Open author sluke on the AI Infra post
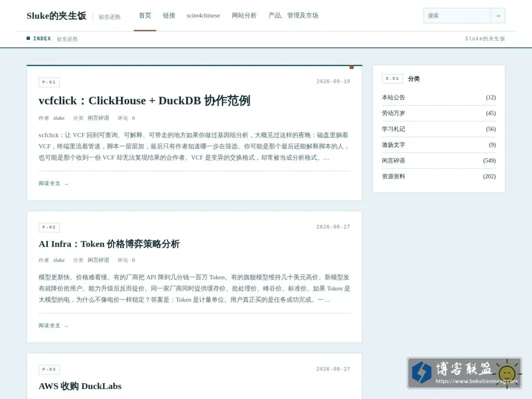The height and width of the screenshot is (399, 532). (59, 260)
